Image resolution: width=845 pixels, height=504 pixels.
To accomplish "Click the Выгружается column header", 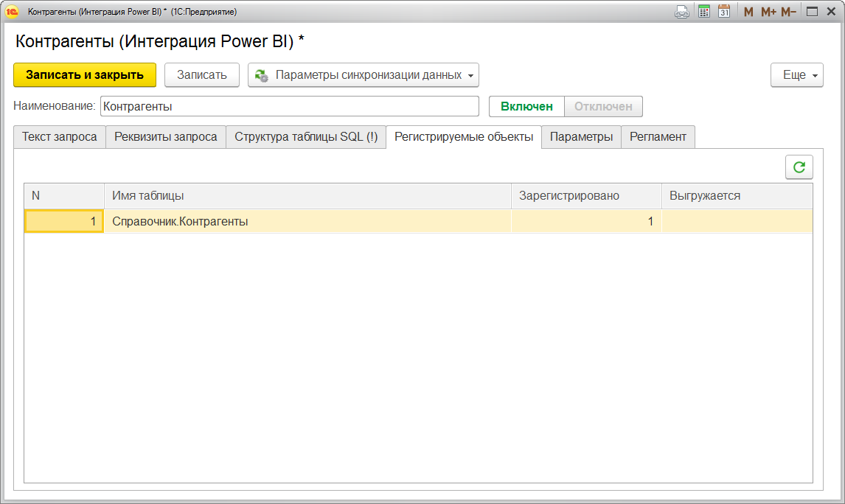I will (x=737, y=196).
